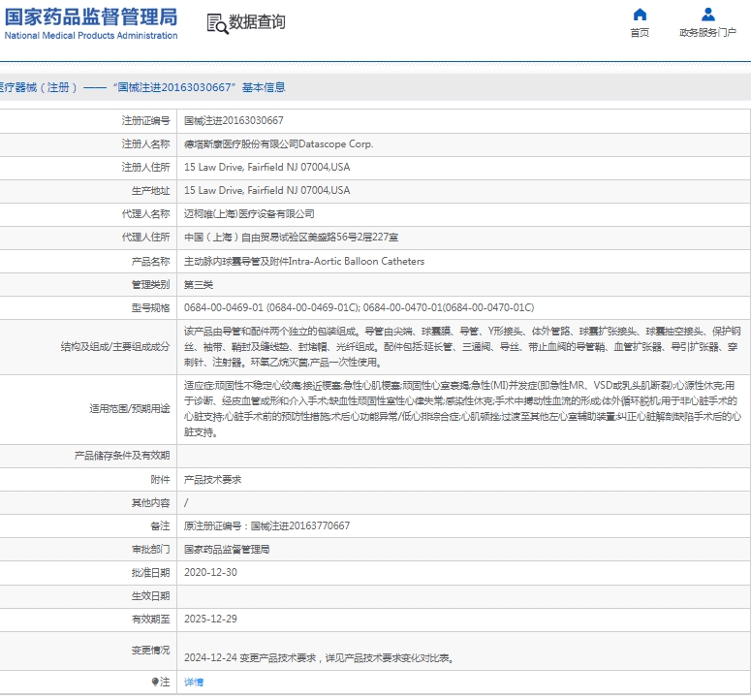Click the 国家药品监督管理局 logo title
Image resolution: width=751 pixels, height=700 pixels.
pos(91,16)
